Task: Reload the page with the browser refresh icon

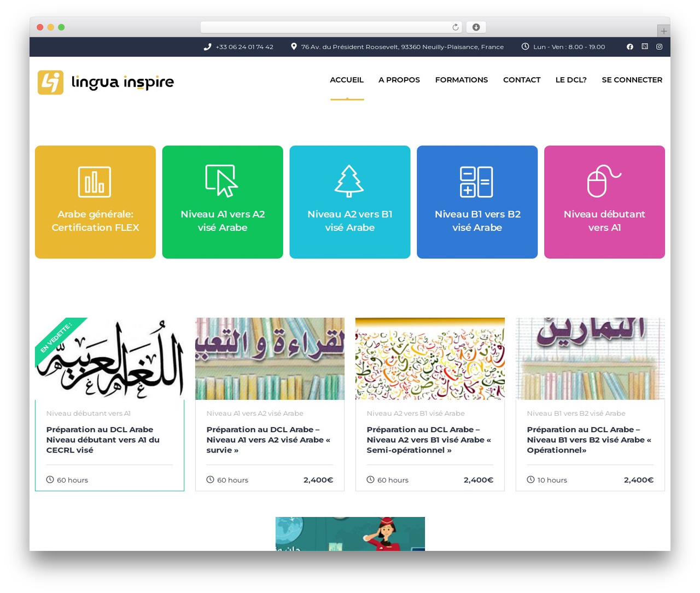Action: click(x=456, y=27)
